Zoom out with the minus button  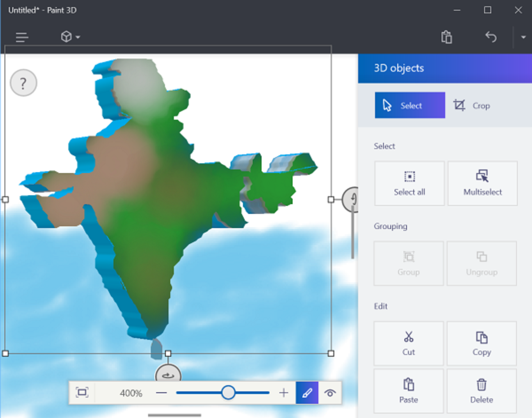point(161,393)
